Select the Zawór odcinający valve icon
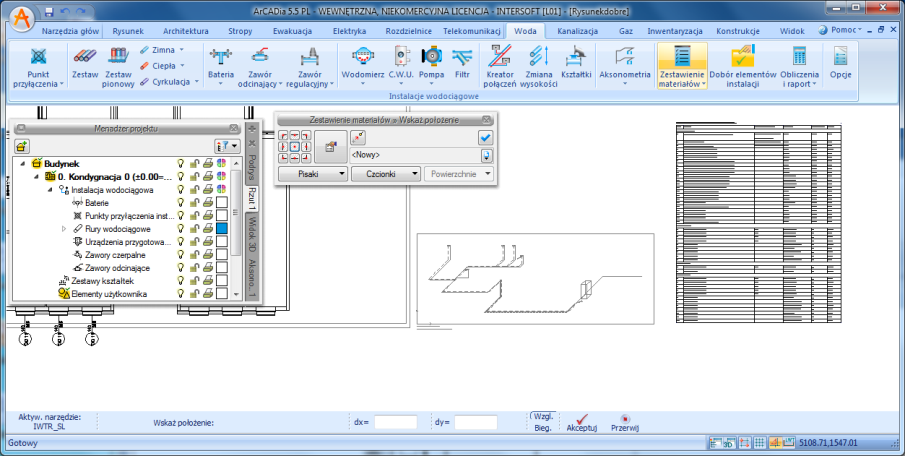Image resolution: width=905 pixels, height=456 pixels. (x=260, y=67)
